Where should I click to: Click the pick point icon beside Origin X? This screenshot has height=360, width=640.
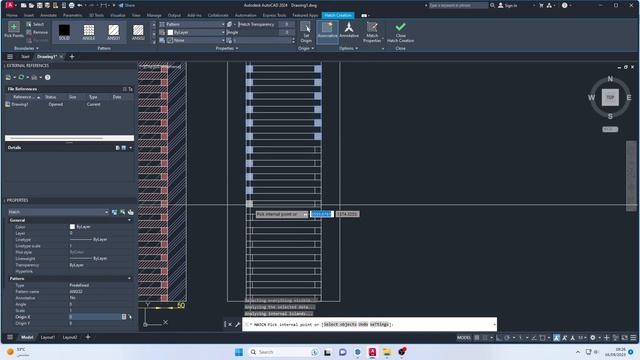point(130,317)
